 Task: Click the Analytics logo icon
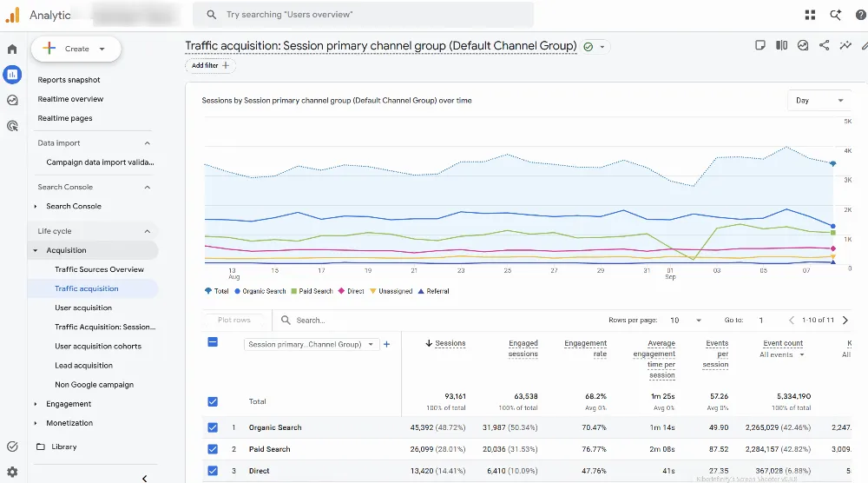coord(12,15)
